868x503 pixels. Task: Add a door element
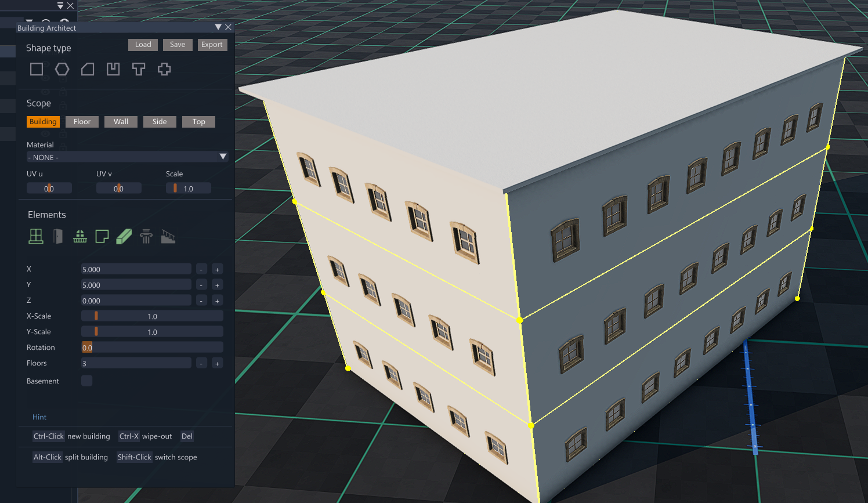coord(58,236)
